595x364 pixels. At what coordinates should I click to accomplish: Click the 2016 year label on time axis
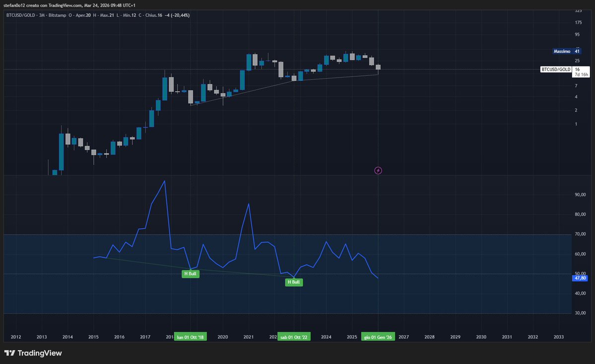click(119, 337)
